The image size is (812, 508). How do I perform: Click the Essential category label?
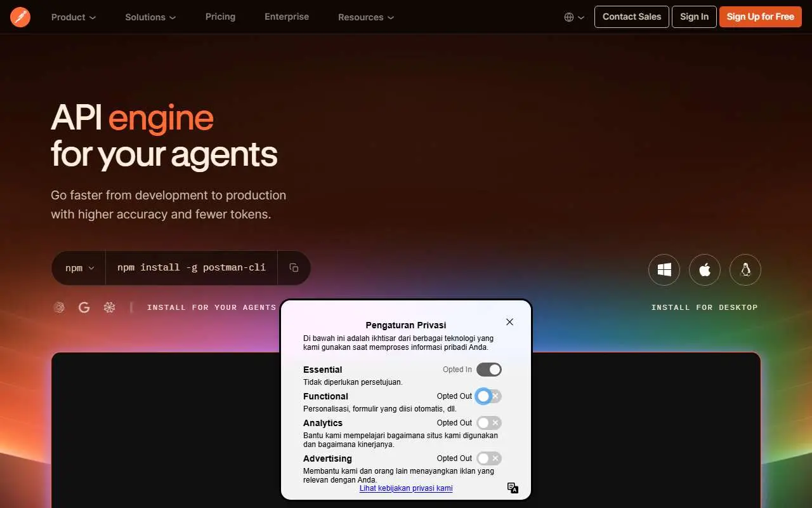click(x=322, y=370)
